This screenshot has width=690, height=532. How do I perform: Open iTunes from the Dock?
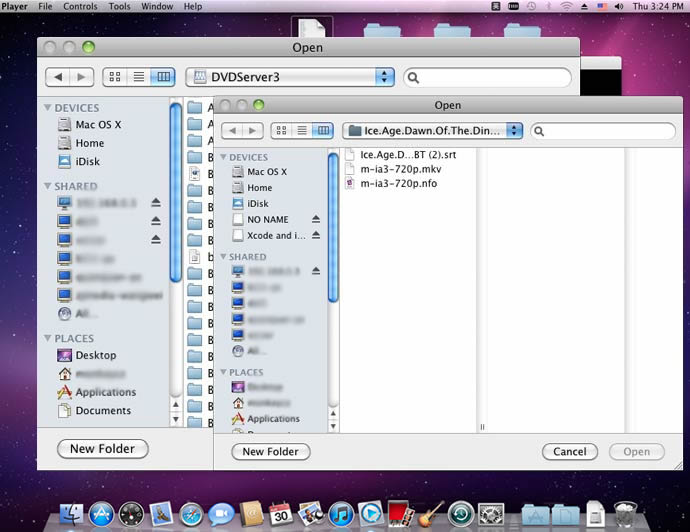click(341, 514)
